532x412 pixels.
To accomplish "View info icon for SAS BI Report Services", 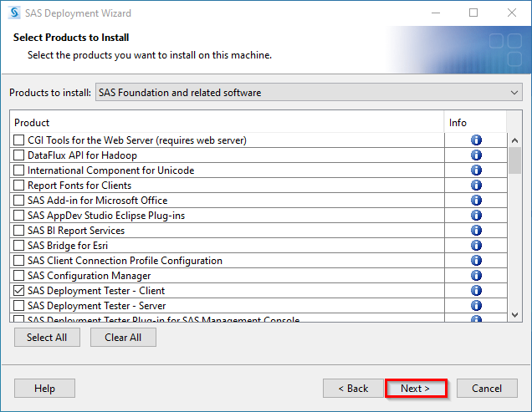I will 476,231.
